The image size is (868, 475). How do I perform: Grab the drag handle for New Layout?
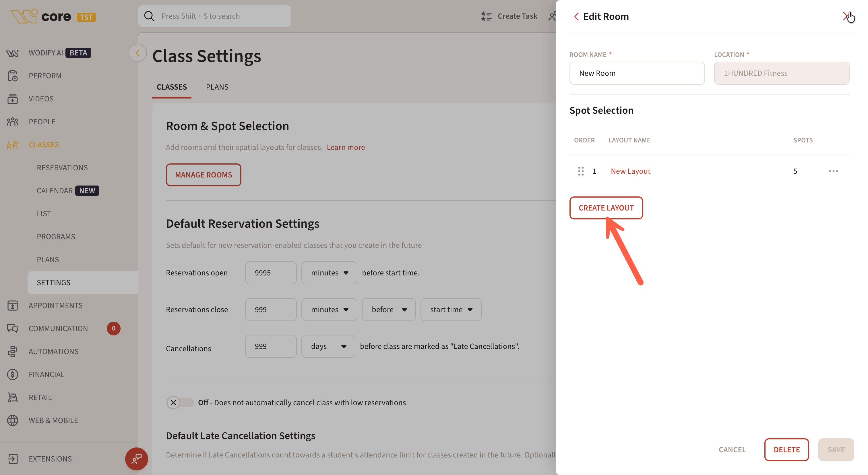point(581,171)
